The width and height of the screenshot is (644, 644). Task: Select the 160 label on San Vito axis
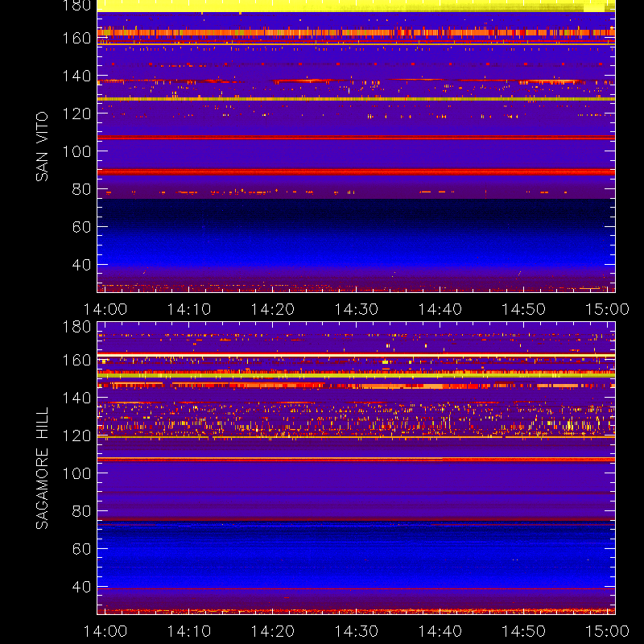76,38
